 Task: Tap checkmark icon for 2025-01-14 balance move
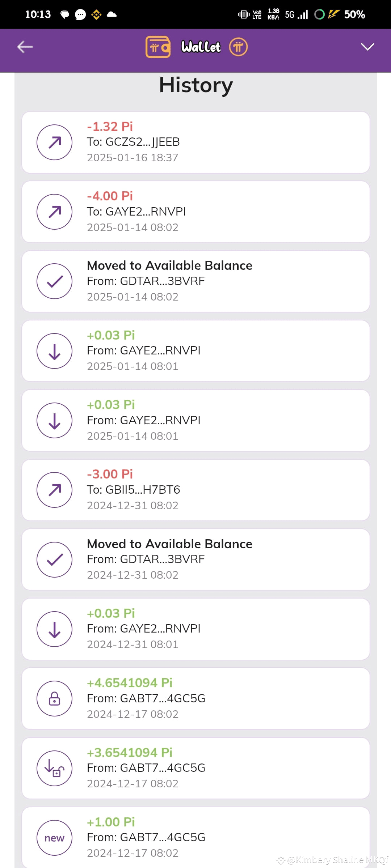[x=54, y=281]
